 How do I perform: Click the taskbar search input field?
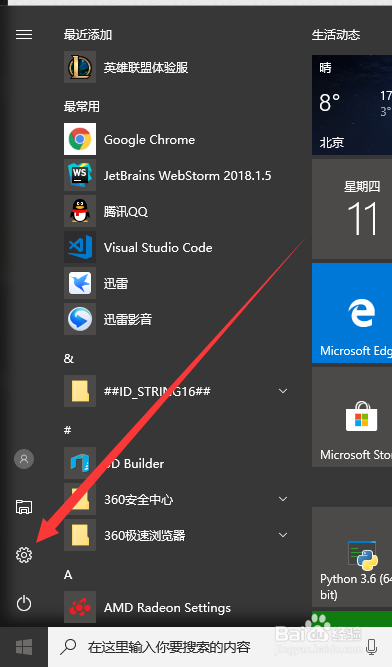point(220,647)
